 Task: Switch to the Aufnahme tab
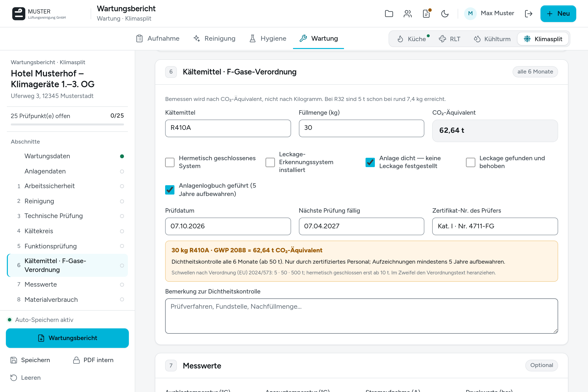point(158,38)
